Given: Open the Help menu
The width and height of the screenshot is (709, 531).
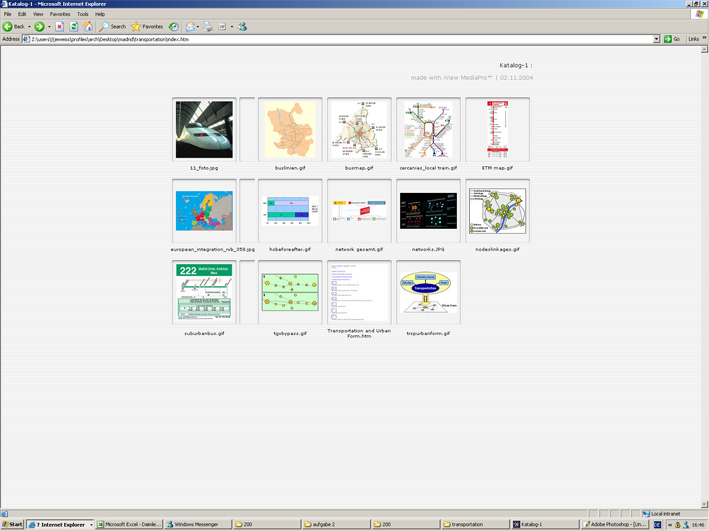Looking at the screenshot, I should tap(100, 14).
